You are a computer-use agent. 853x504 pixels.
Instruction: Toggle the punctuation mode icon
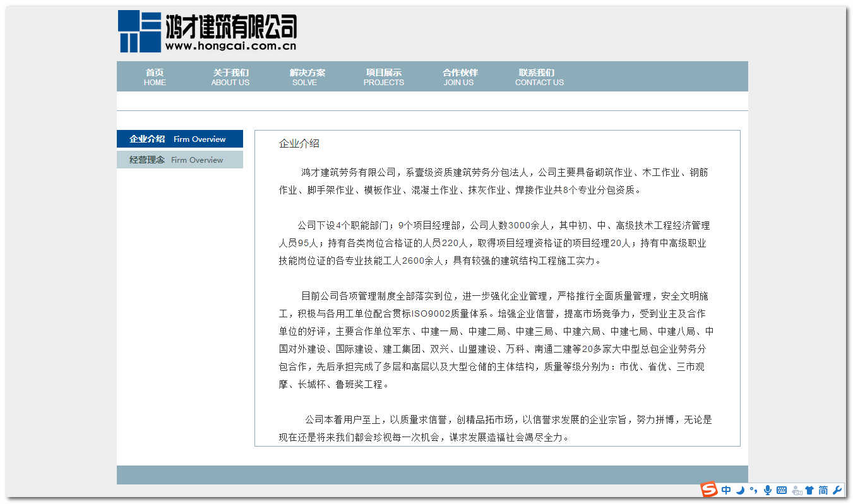pos(753,490)
